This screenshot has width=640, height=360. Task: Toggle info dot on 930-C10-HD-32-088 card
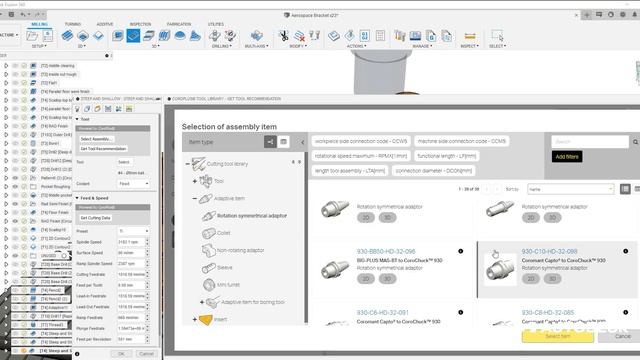625,251
